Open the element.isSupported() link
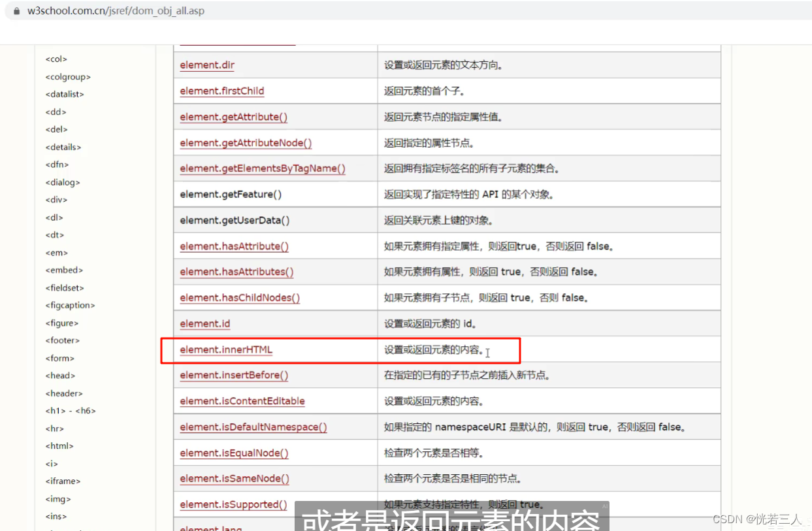 click(233, 504)
